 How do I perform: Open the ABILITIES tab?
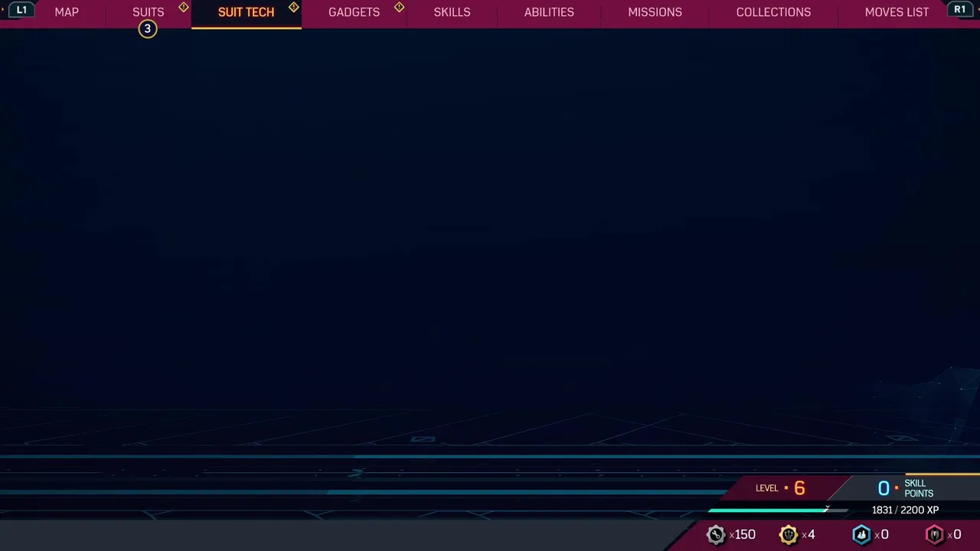tap(549, 12)
